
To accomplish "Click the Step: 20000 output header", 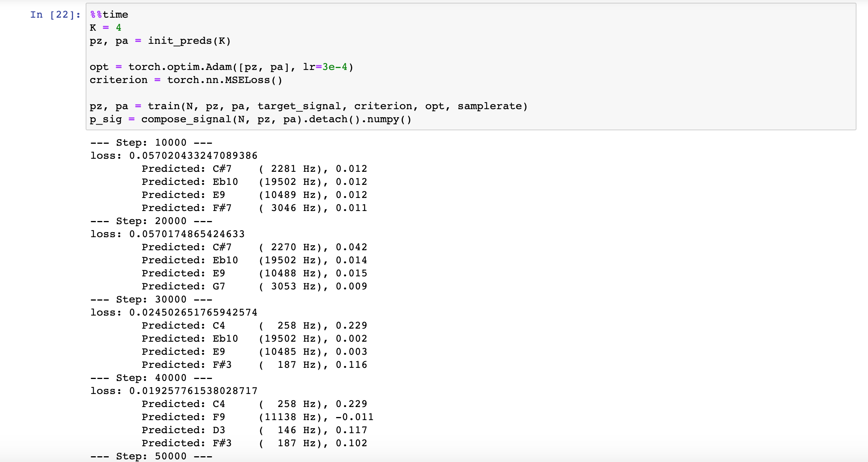I will pos(151,221).
